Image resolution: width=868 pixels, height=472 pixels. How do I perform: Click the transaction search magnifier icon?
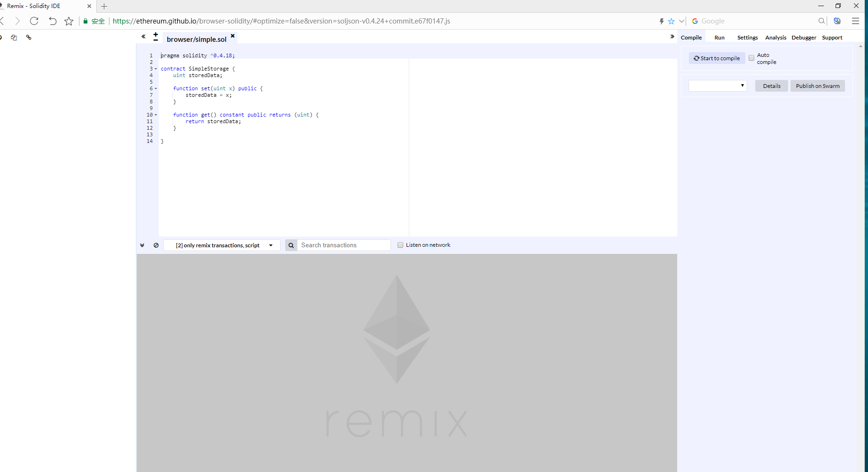291,245
